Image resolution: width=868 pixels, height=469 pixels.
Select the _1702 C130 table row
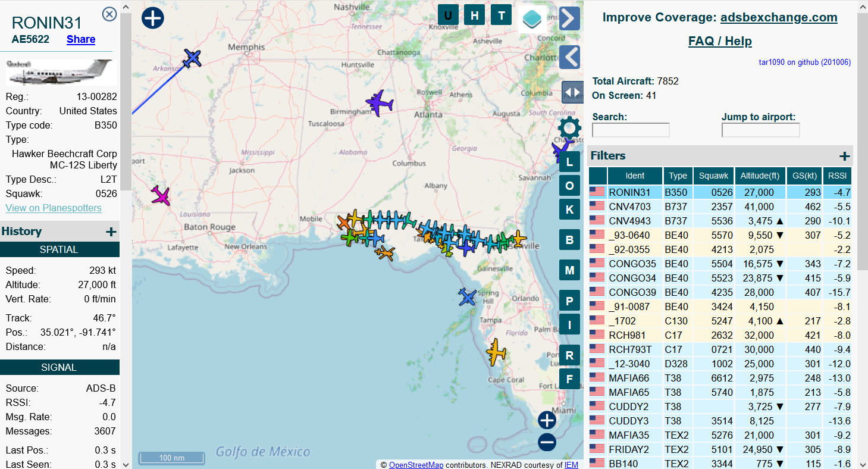[720, 321]
